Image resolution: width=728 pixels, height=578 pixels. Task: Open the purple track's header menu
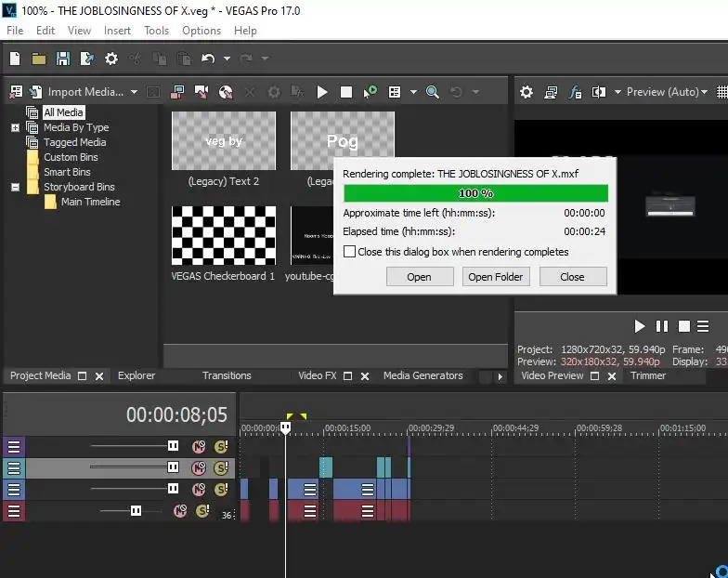point(14,446)
